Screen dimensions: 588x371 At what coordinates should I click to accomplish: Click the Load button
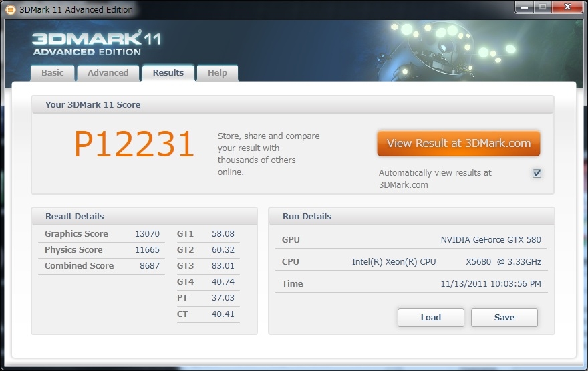point(431,318)
